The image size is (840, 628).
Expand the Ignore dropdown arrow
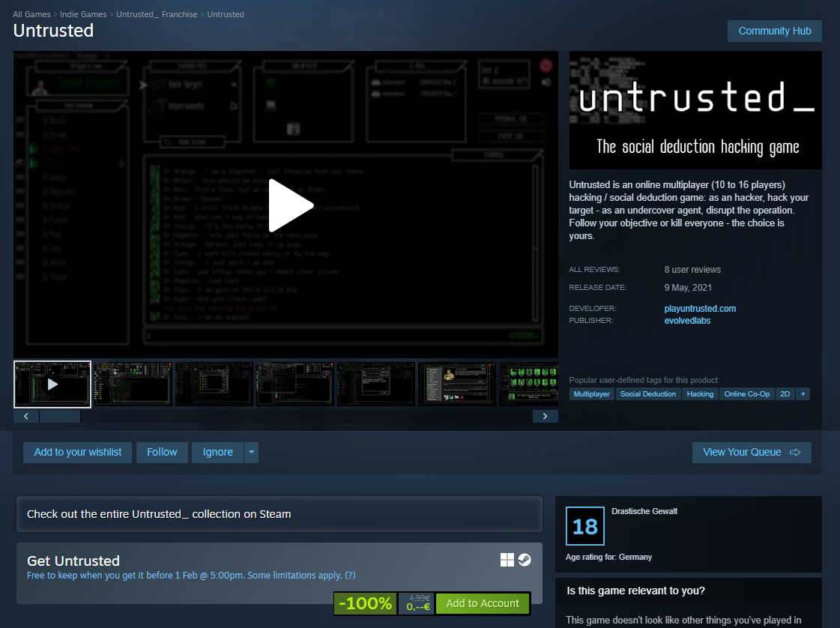[x=251, y=452]
